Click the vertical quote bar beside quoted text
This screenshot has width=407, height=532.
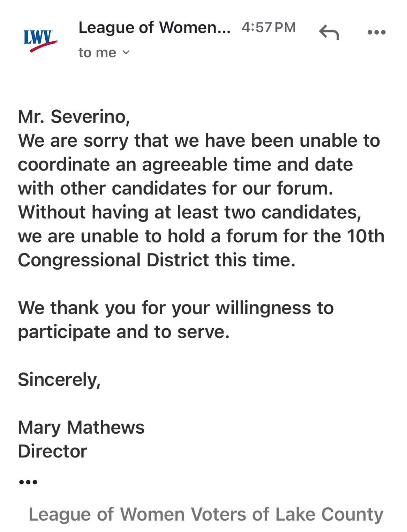click(17, 514)
